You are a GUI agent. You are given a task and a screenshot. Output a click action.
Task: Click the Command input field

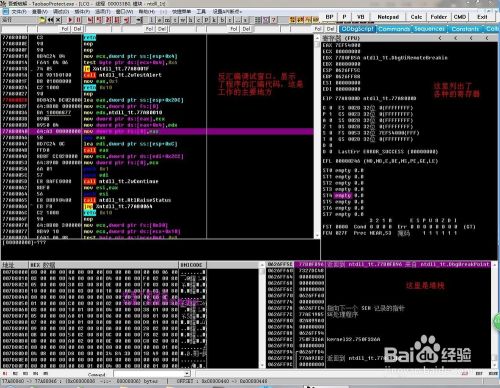pos(149,374)
